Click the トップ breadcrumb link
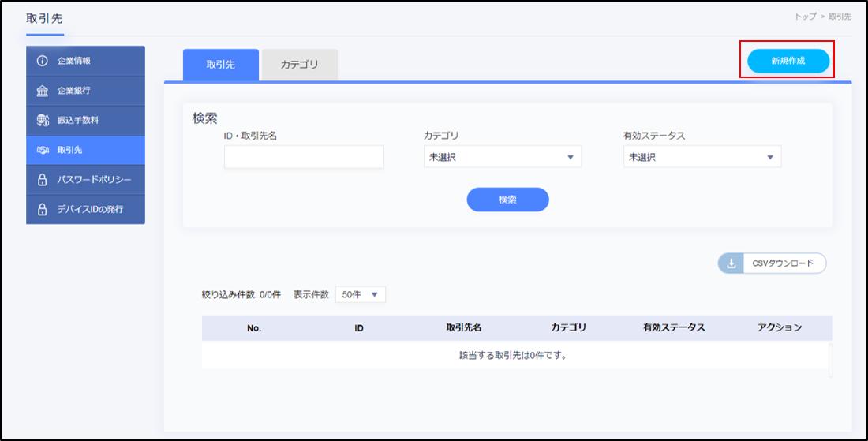868x441 pixels. pos(805,17)
